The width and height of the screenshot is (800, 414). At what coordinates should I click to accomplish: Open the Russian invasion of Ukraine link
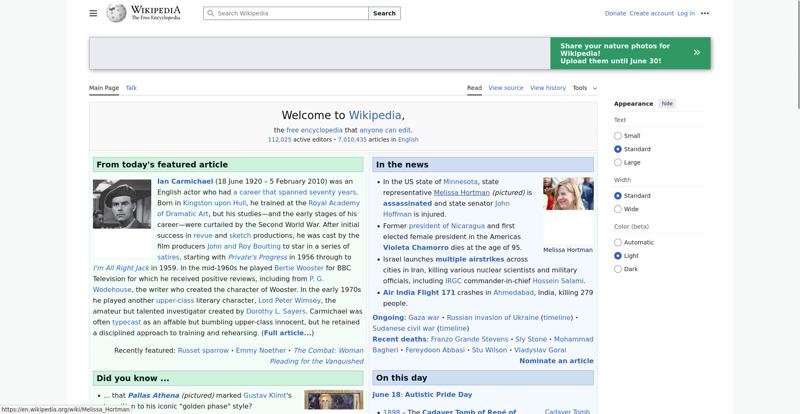pos(492,318)
